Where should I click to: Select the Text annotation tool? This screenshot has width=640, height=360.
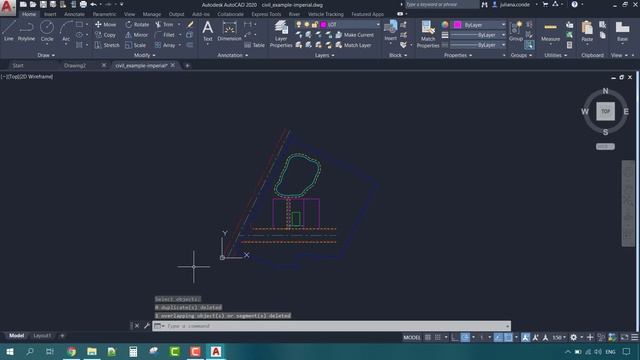(x=207, y=31)
